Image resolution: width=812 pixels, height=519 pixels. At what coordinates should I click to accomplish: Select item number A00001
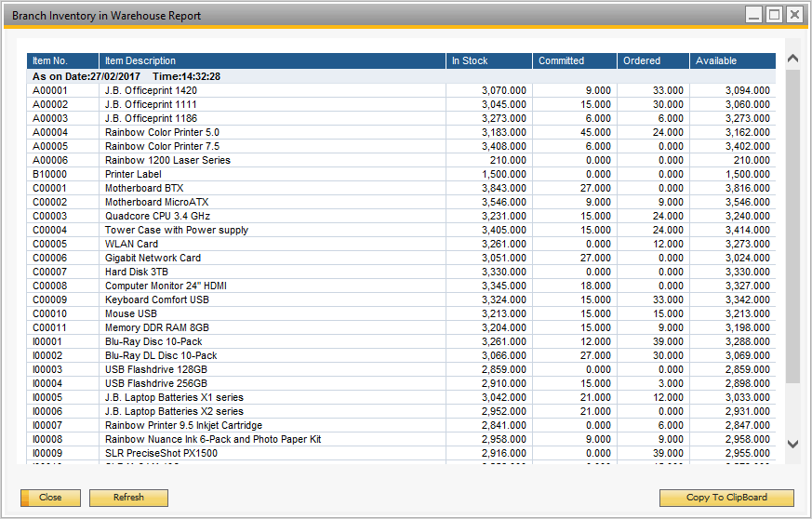tap(50, 90)
